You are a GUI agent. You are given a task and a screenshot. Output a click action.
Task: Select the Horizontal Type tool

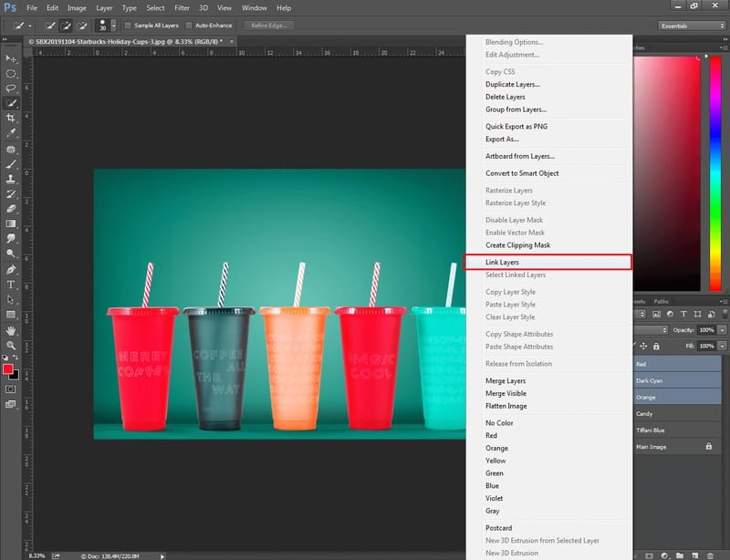(10, 285)
